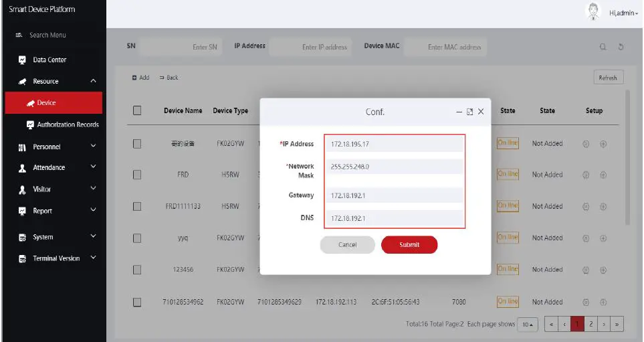The width and height of the screenshot is (644, 342).
Task: Click plus icon for 710128534962 row
Action: [x=603, y=303]
